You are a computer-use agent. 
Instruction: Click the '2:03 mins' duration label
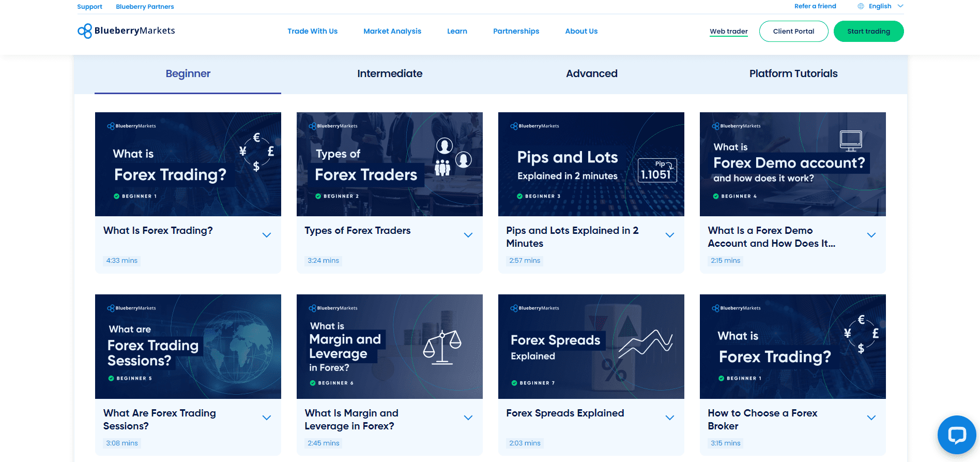point(525,443)
